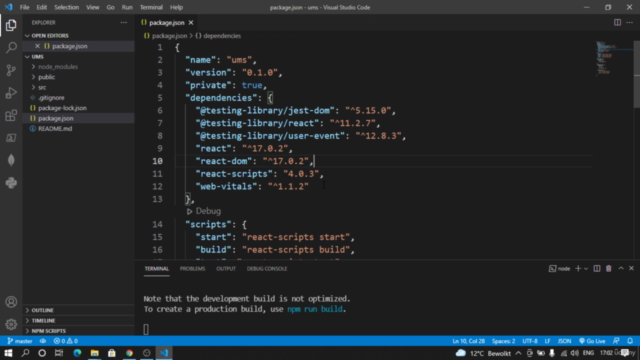640x360 pixels.
Task: Open Manage gear icon
Action: tap(11, 324)
